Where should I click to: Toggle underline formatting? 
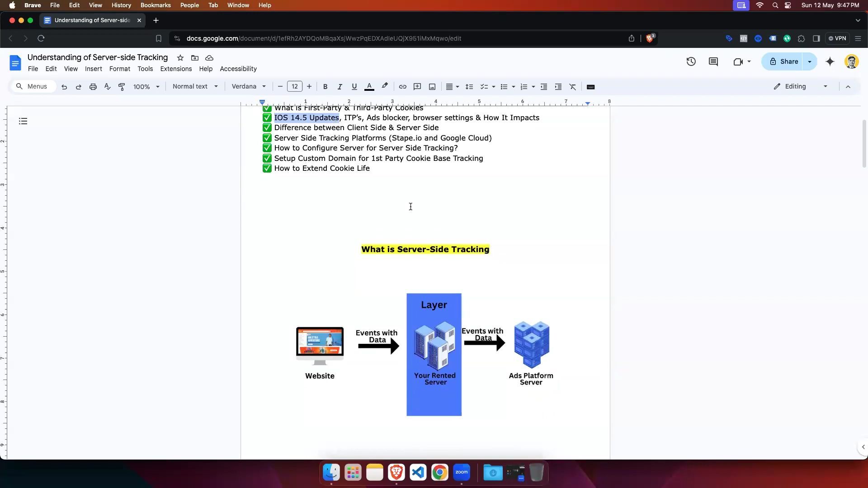354,87
